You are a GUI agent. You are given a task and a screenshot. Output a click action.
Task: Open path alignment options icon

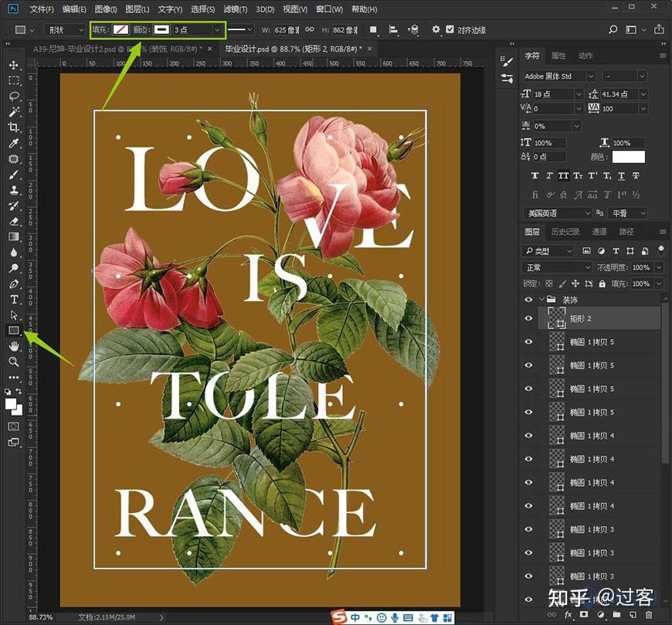tap(393, 29)
